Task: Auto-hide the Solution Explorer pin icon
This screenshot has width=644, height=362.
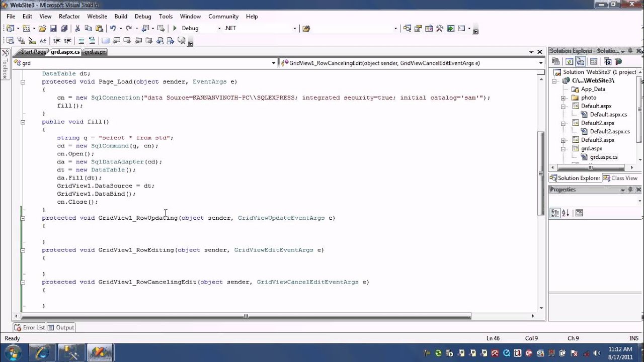Action: [x=630, y=51]
